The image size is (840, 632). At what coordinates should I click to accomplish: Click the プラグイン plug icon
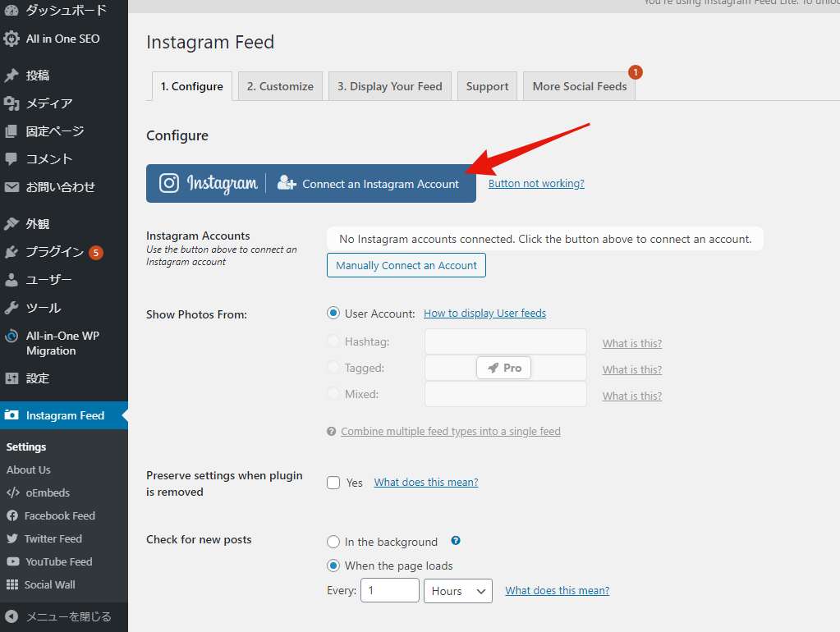point(11,252)
